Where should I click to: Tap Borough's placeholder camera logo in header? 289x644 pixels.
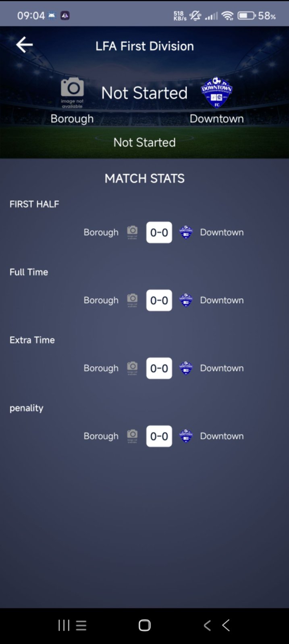(72, 92)
